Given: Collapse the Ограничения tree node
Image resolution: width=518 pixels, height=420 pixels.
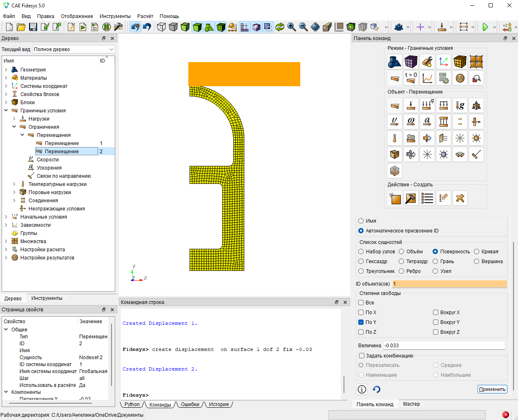Looking at the screenshot, I should [14, 127].
